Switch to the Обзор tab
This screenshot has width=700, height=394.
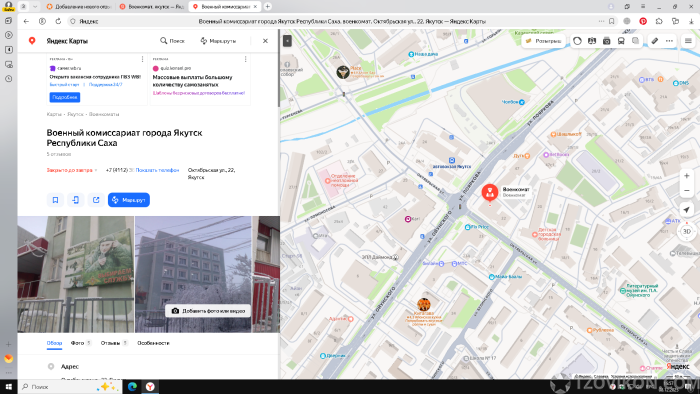pyautogui.click(x=54, y=343)
